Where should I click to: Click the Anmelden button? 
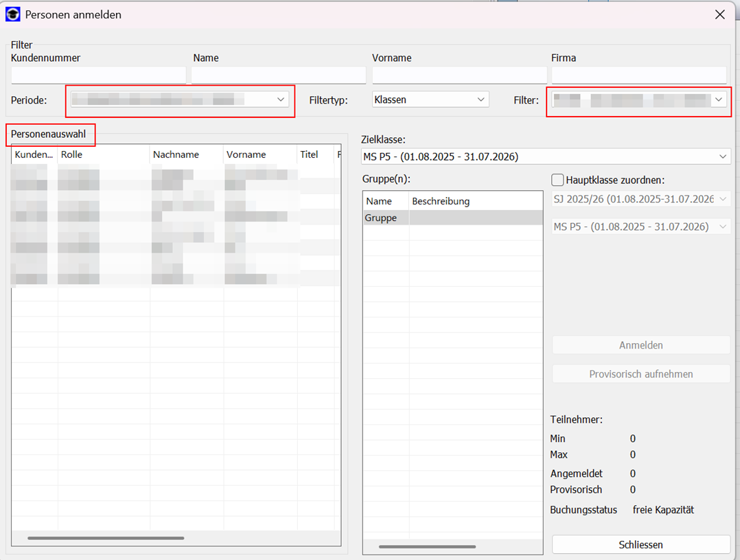tap(640, 345)
